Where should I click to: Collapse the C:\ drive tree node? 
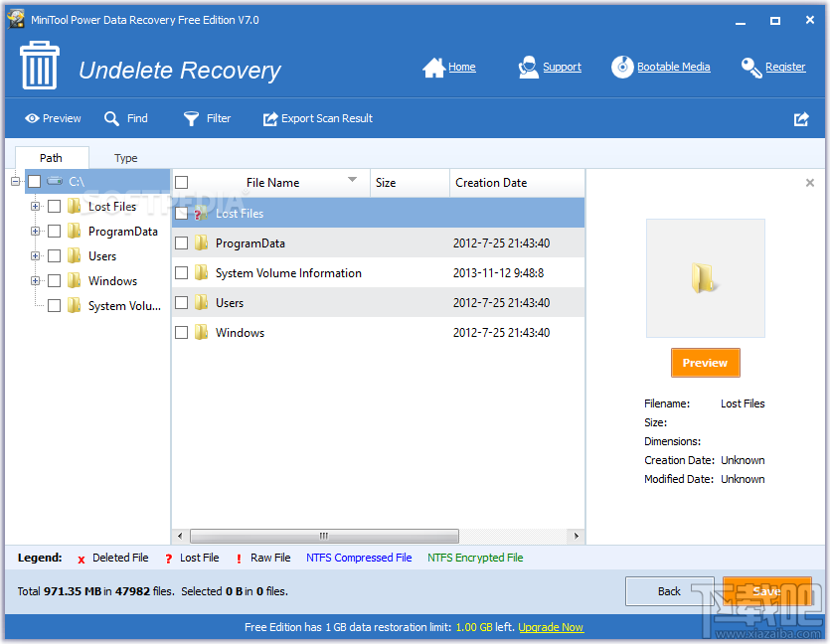coord(15,182)
